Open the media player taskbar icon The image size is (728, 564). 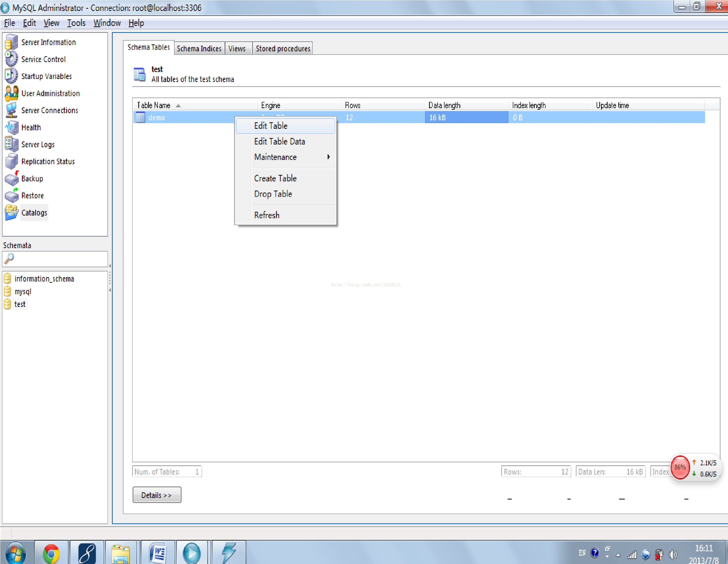coord(192,553)
